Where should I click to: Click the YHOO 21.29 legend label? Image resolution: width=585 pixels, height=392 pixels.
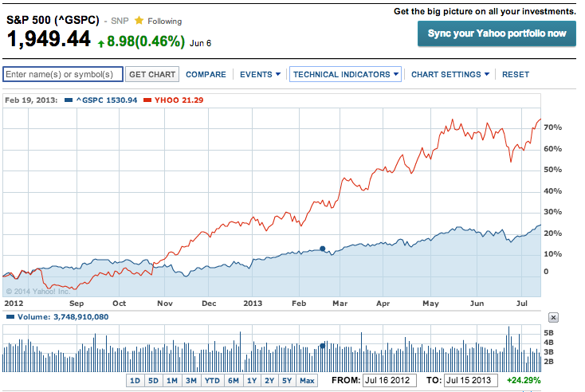[x=179, y=100]
